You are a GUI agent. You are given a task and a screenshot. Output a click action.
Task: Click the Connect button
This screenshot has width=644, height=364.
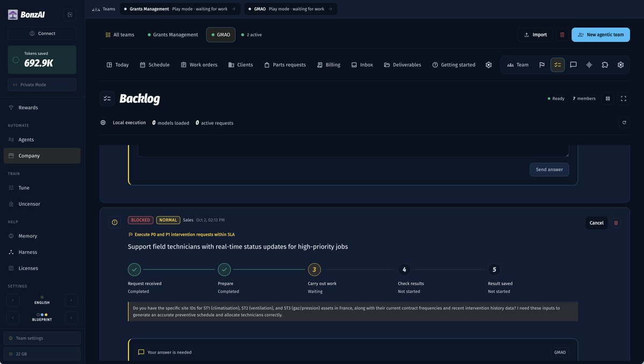pyautogui.click(x=42, y=33)
